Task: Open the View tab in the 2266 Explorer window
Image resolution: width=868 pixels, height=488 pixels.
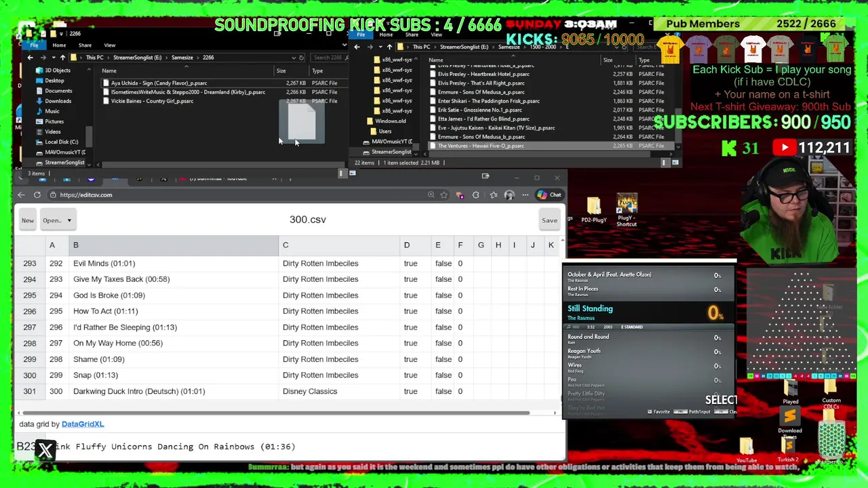Action: pos(109,45)
